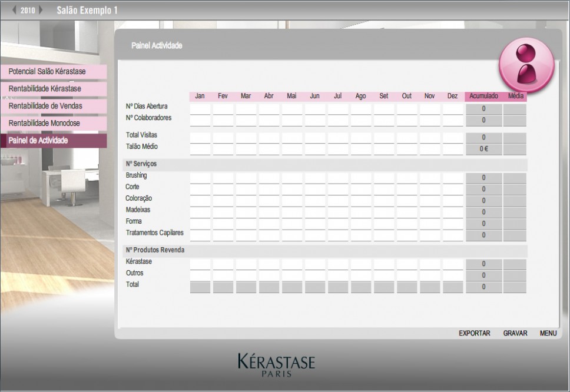
Task: Click the Tratamentos Capilares row label
Action: coord(154,233)
